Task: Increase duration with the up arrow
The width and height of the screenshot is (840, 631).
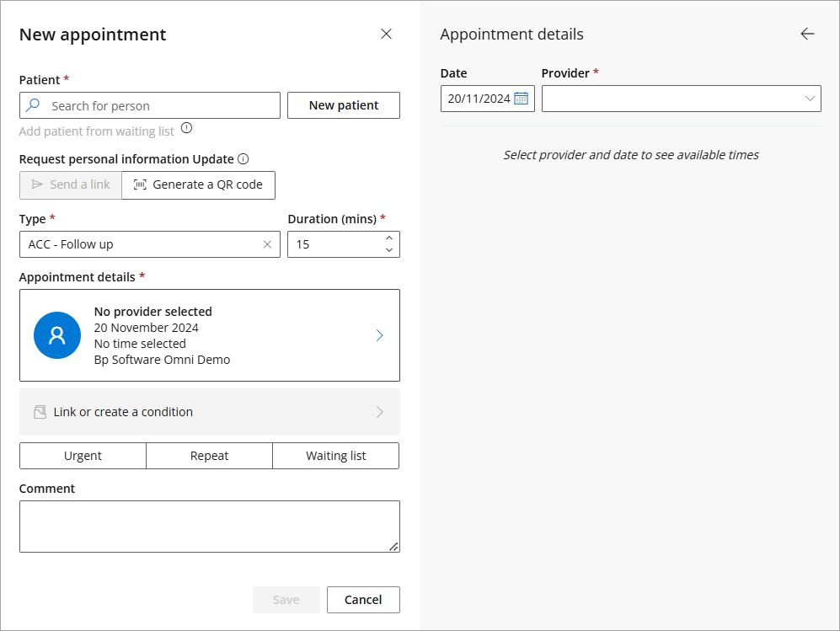Action: point(389,238)
